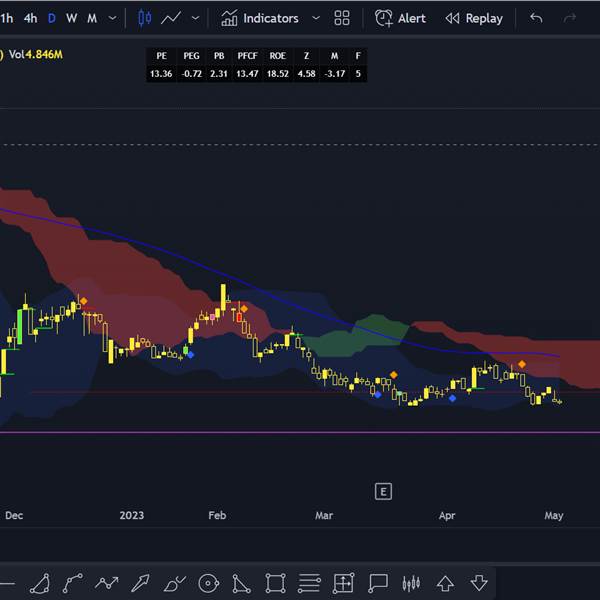Click the PFCF value 13.47

click(x=247, y=73)
